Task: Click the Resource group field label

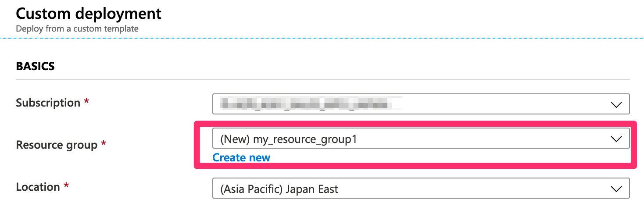Action: [x=57, y=145]
